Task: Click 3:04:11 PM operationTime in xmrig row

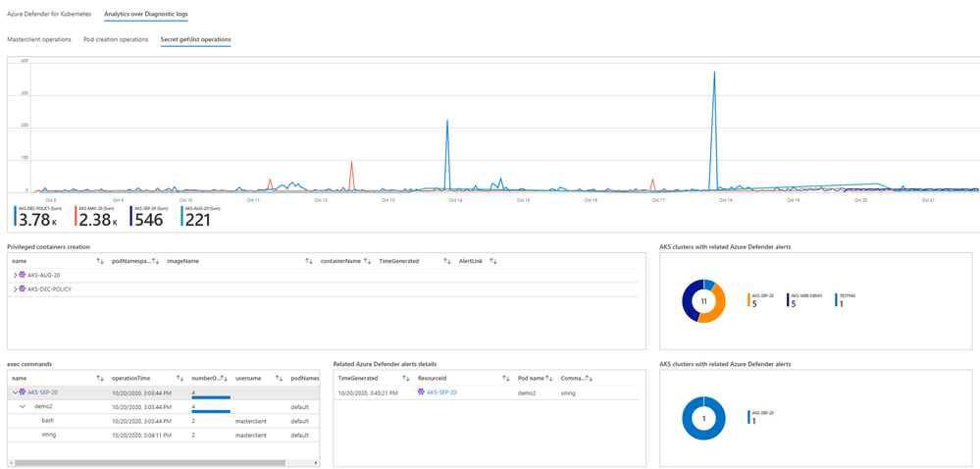Action: pos(140,435)
